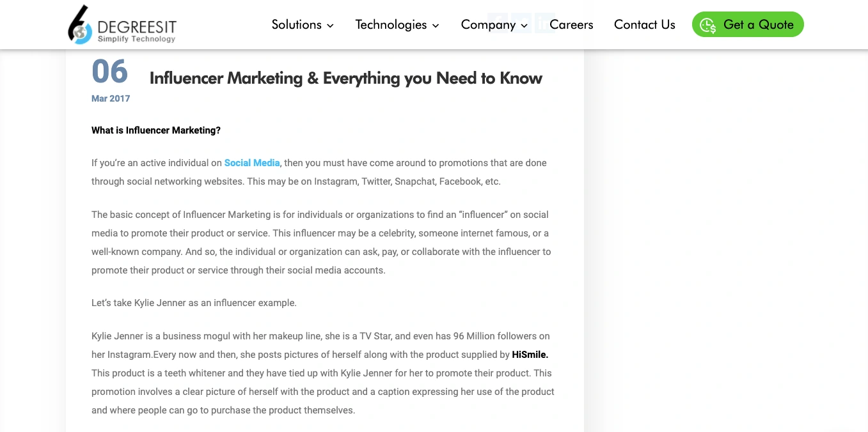Expand the Company dropdown chevron
This screenshot has height=432, width=868.
524,26
